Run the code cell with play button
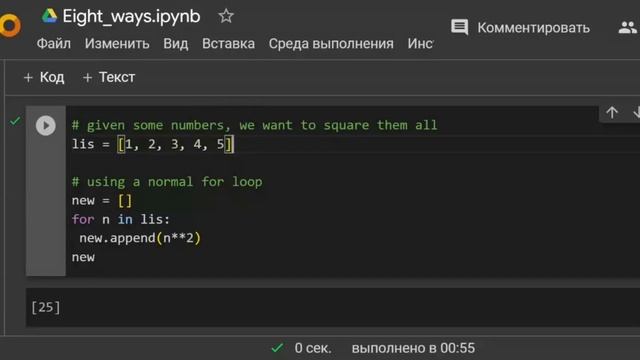Screen dimensions: 640x360 click(x=46, y=125)
